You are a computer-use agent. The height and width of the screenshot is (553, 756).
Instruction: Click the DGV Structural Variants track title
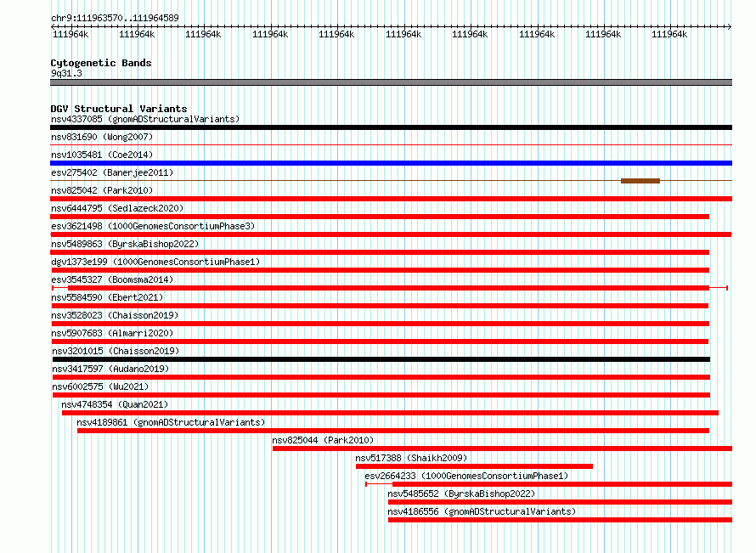pyautogui.click(x=119, y=109)
